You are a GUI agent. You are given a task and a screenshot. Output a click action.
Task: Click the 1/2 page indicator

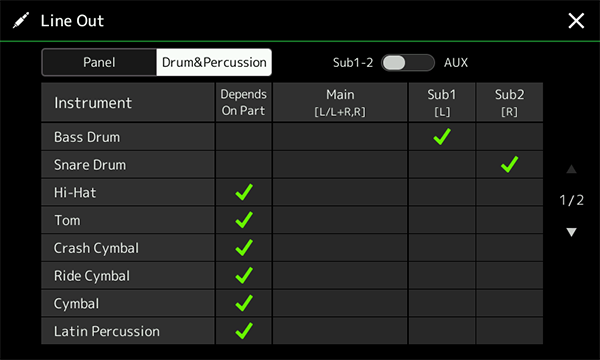point(571,200)
